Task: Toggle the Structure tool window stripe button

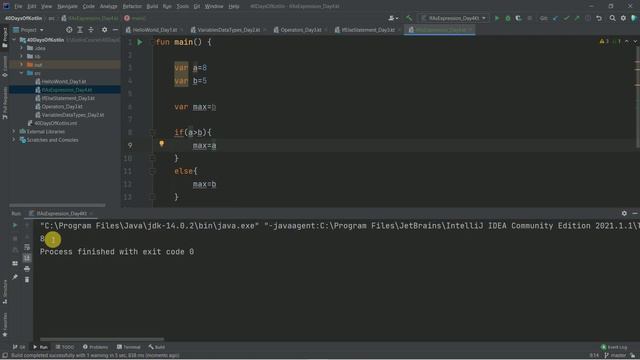Action: 4,292
